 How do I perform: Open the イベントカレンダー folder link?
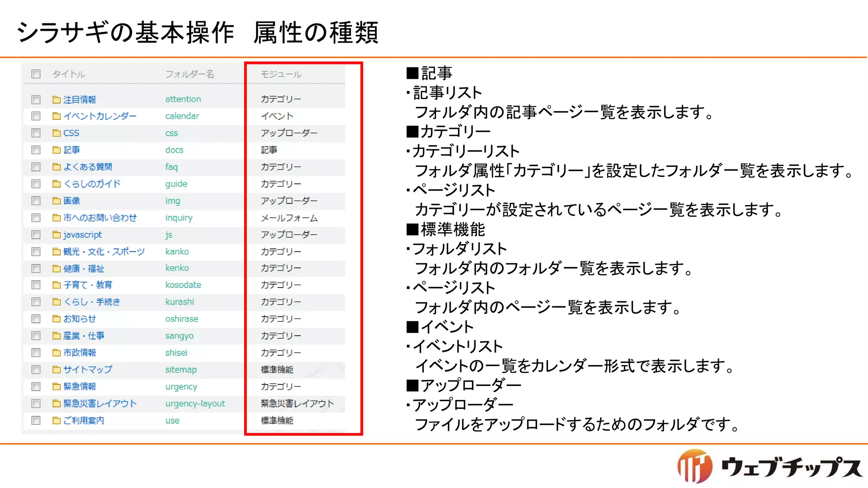coord(100,116)
